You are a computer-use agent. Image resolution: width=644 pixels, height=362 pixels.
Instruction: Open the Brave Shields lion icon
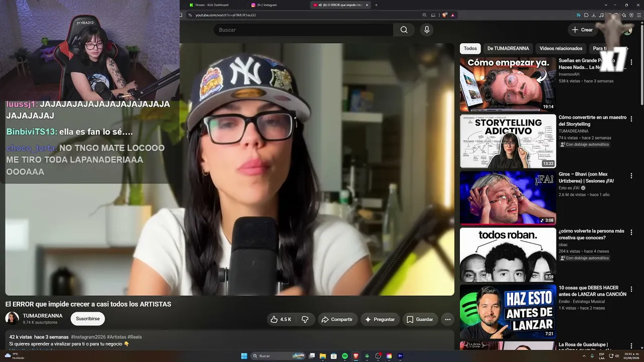click(x=444, y=15)
